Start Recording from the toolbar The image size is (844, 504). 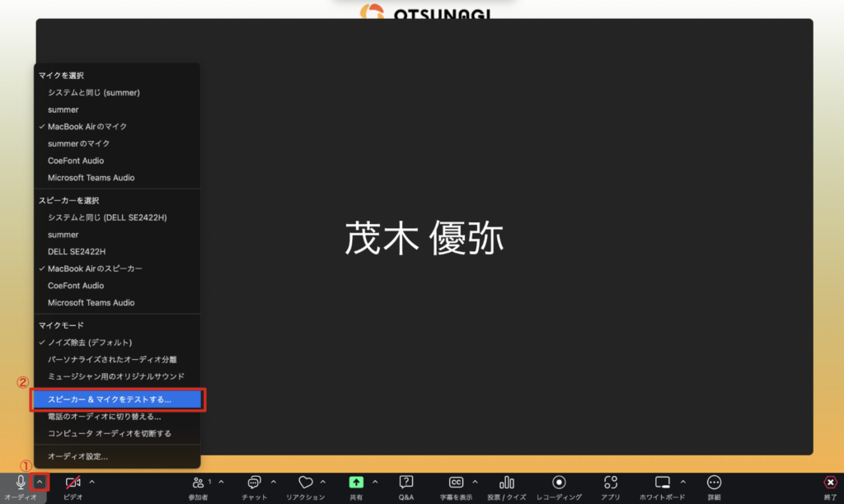click(x=560, y=483)
